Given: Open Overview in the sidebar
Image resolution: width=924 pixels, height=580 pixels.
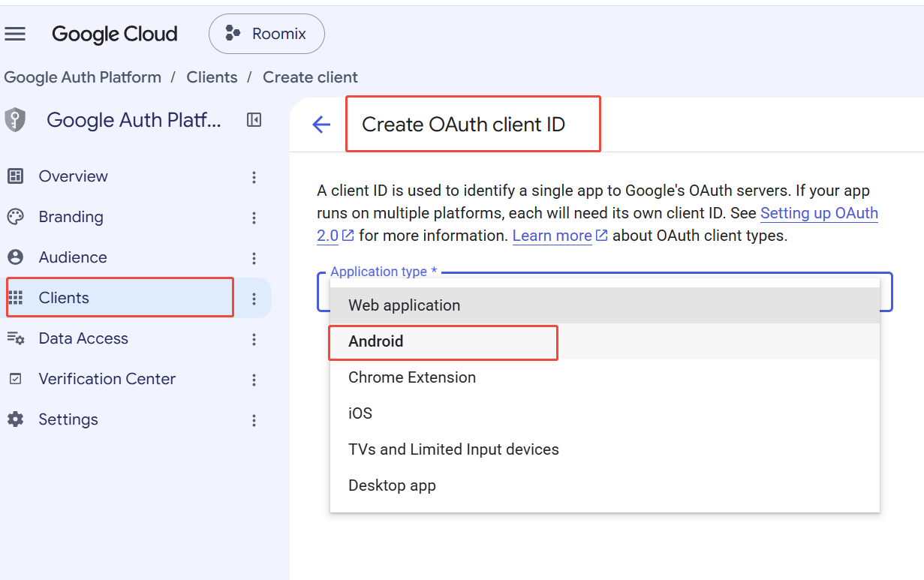Looking at the screenshot, I should click(x=73, y=176).
